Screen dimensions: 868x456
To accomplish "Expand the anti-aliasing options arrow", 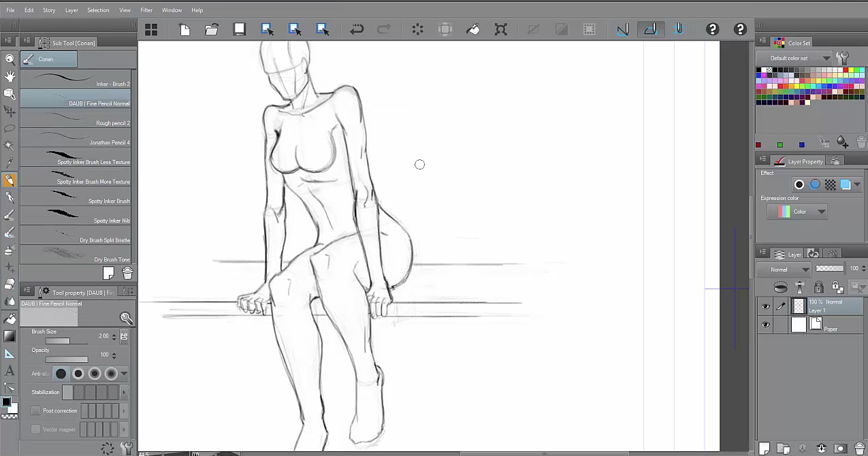I will click(124, 374).
